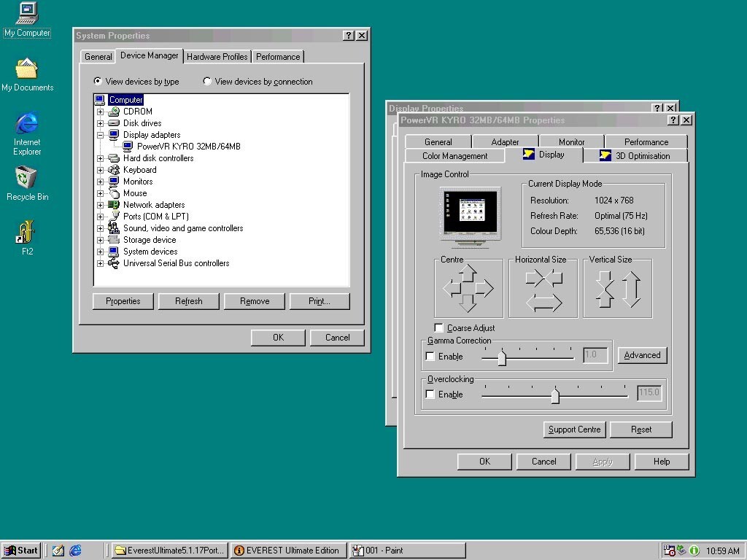Click the Support Centre button
The width and height of the screenshot is (747, 560).
[x=574, y=429]
